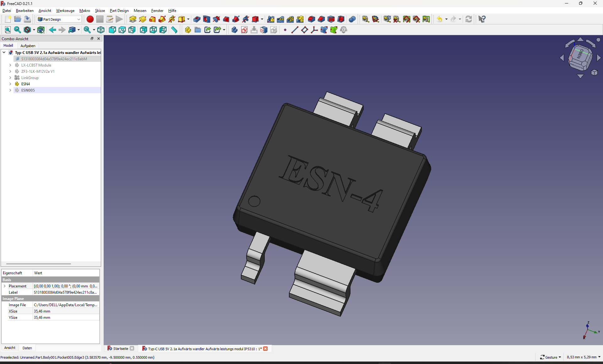This screenshot has height=364, width=603.
Task: Open the Startseite document tab
Action: (121, 348)
